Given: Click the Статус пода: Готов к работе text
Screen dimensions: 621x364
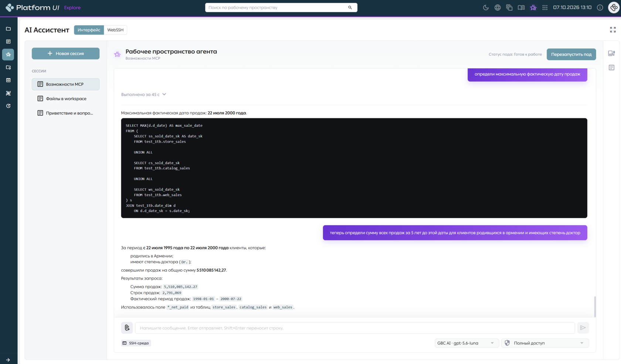Looking at the screenshot, I should pyautogui.click(x=515, y=54).
